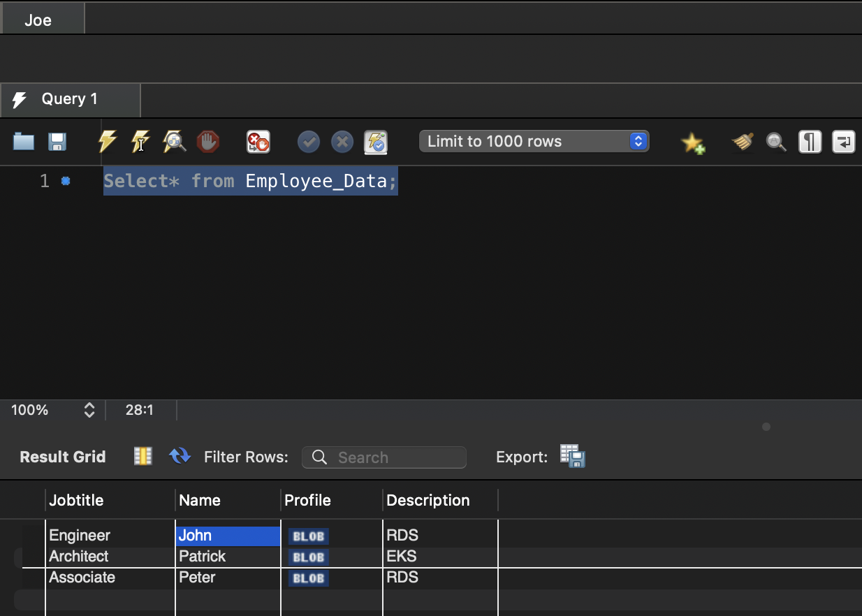Beautify the SQL using the broom icon
The width and height of the screenshot is (862, 616).
click(742, 141)
